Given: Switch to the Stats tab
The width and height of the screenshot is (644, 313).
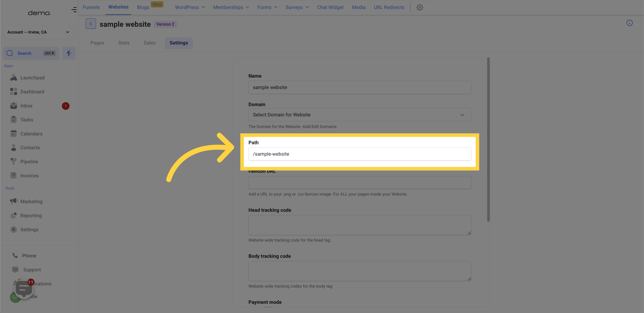Looking at the screenshot, I should click(124, 43).
